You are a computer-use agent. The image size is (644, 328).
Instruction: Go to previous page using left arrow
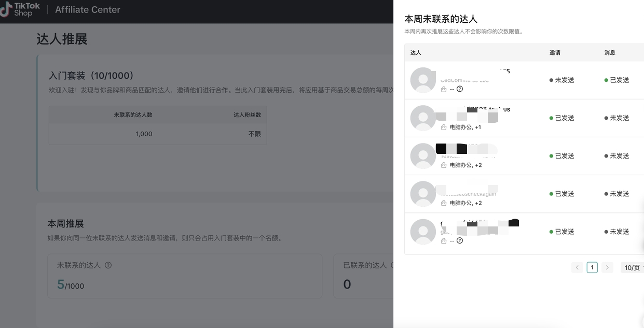coord(577,267)
